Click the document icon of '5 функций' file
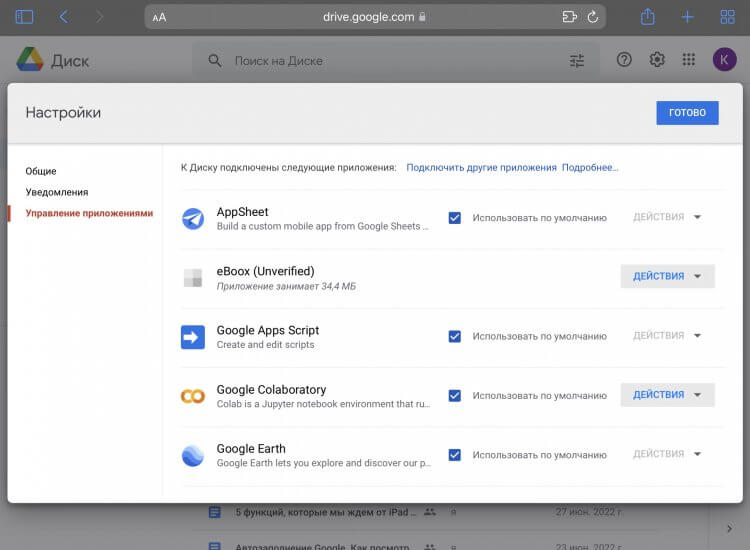Screen dimensions: 750x550 [215, 512]
